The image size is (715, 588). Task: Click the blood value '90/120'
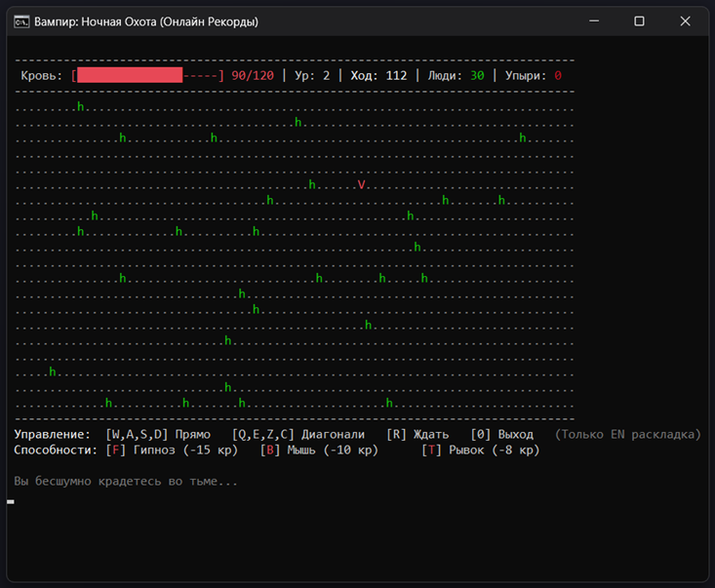coord(253,76)
